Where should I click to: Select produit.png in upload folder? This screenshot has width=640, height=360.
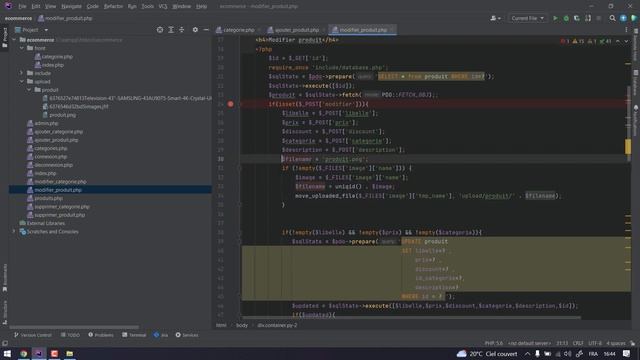point(62,115)
